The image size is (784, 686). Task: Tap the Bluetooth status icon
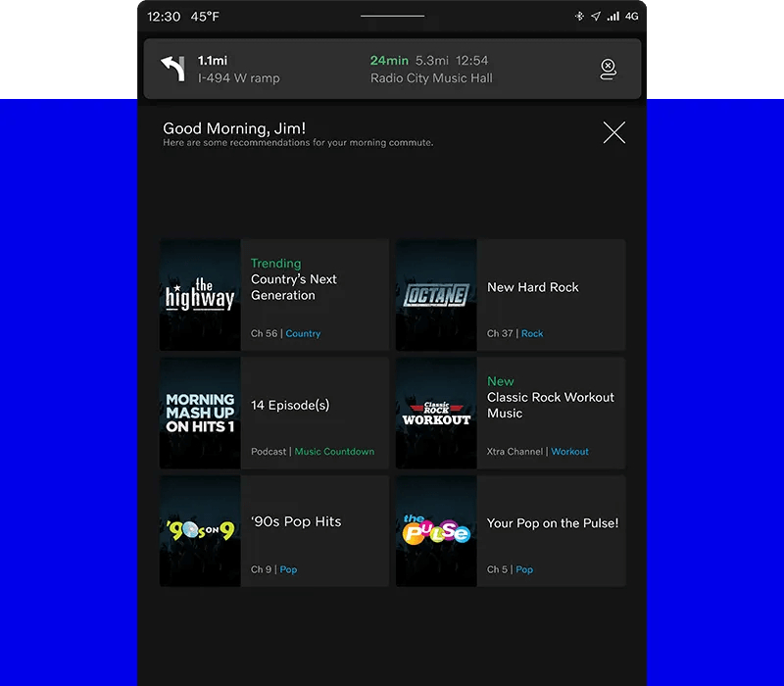pos(578,17)
